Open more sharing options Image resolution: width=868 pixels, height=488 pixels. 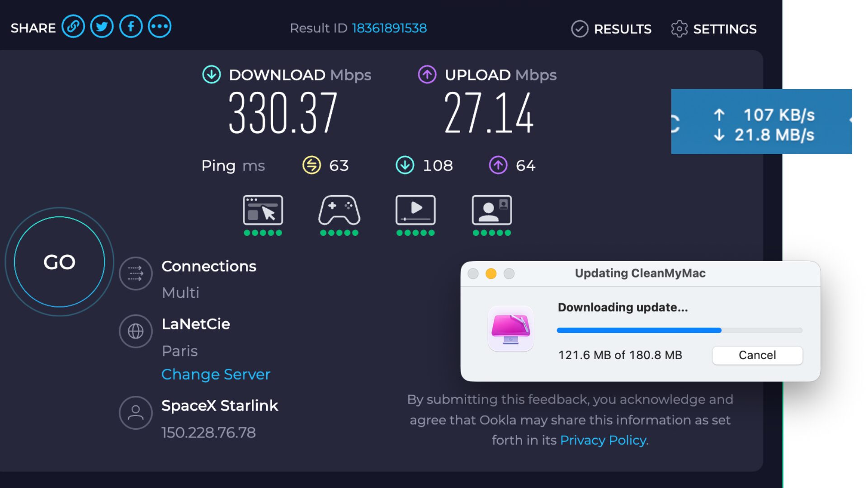click(x=160, y=27)
